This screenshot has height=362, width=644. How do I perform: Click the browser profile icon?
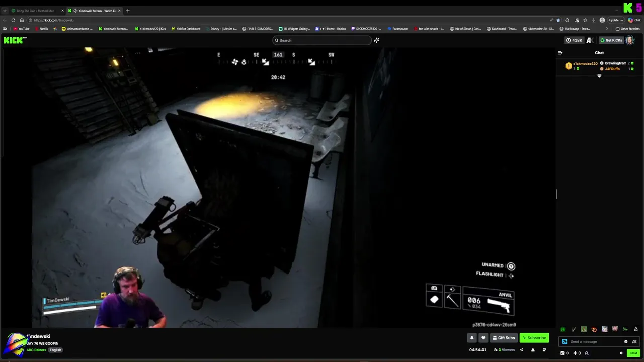tap(602, 20)
